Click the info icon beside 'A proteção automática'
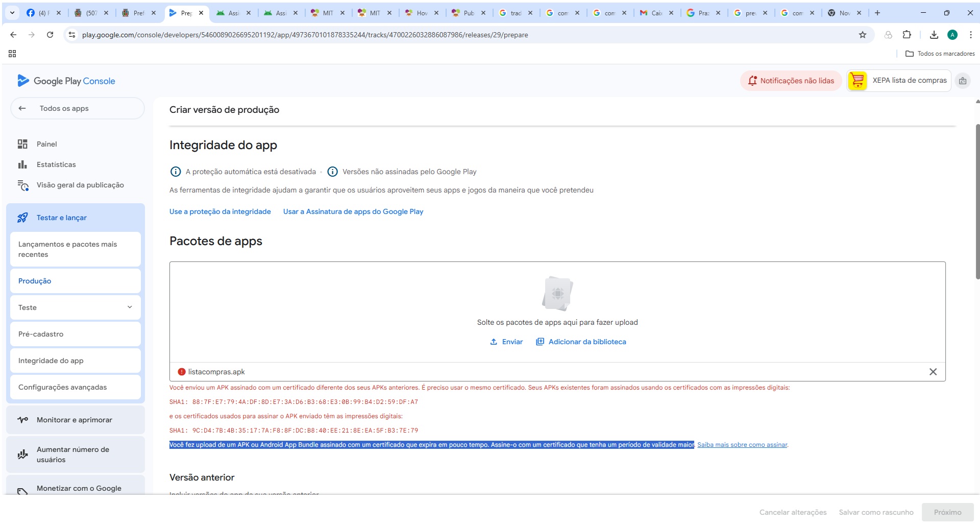Screen dimensions: 980x527 tap(175, 172)
